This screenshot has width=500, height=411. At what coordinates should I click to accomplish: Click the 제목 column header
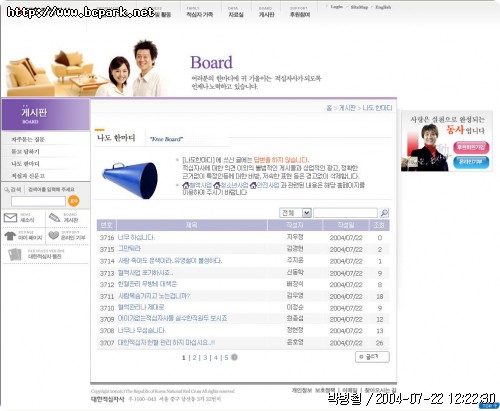coord(191,225)
